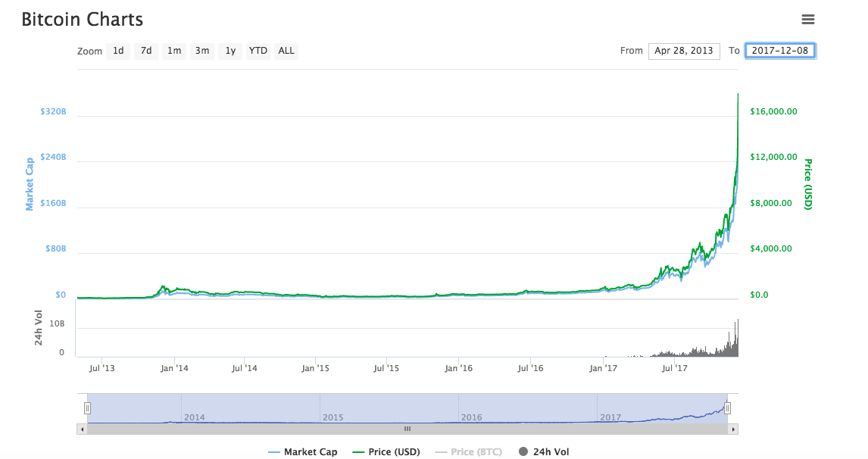Set zoom range to 1y
This screenshot has height=459, width=868.
230,51
